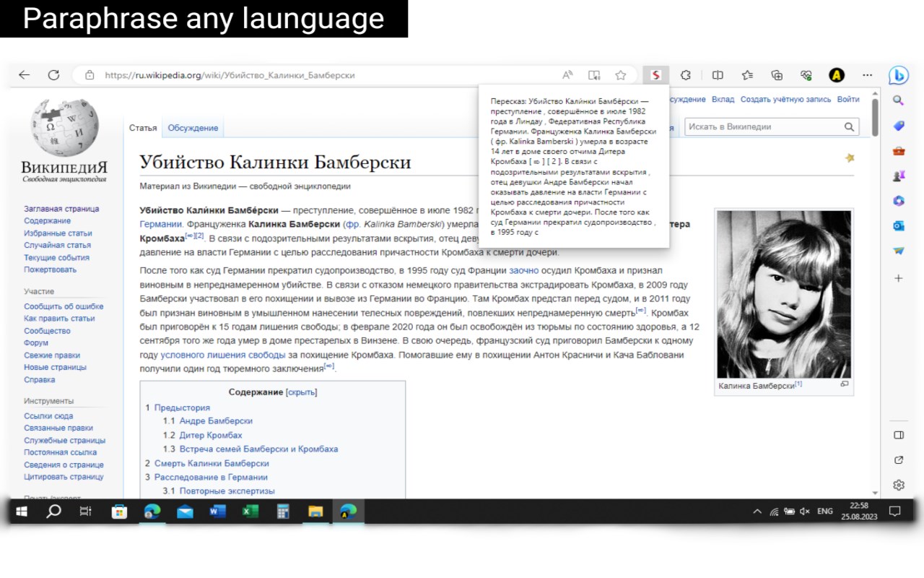924x578 pixels.
Task: Open Task View on the taskbar
Action: pyautogui.click(x=85, y=512)
